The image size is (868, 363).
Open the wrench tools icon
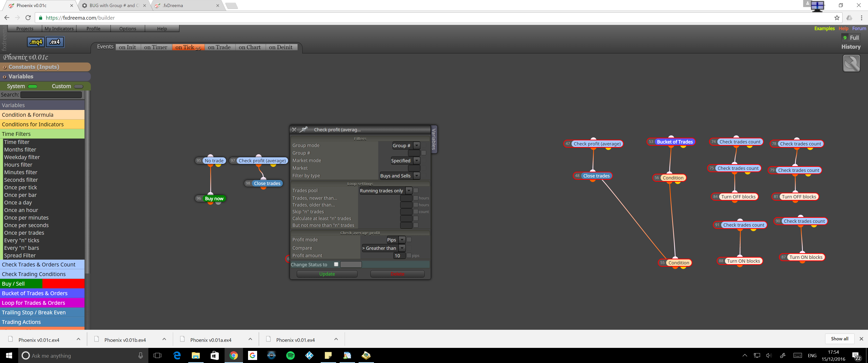pyautogui.click(x=851, y=63)
